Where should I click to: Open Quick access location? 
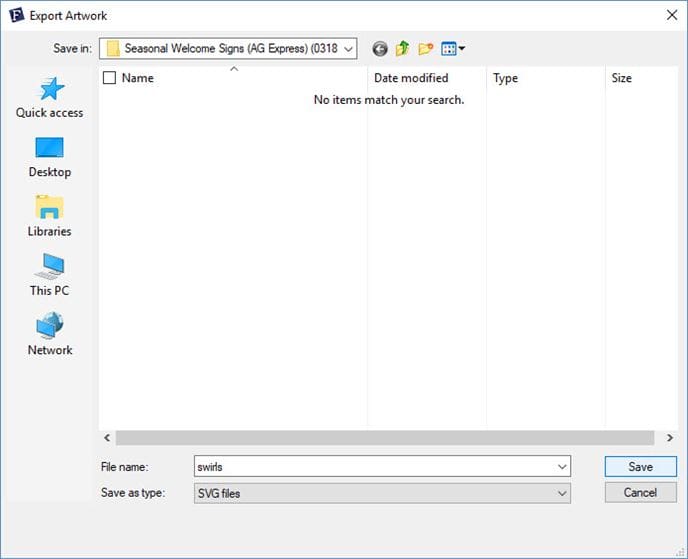(x=50, y=98)
